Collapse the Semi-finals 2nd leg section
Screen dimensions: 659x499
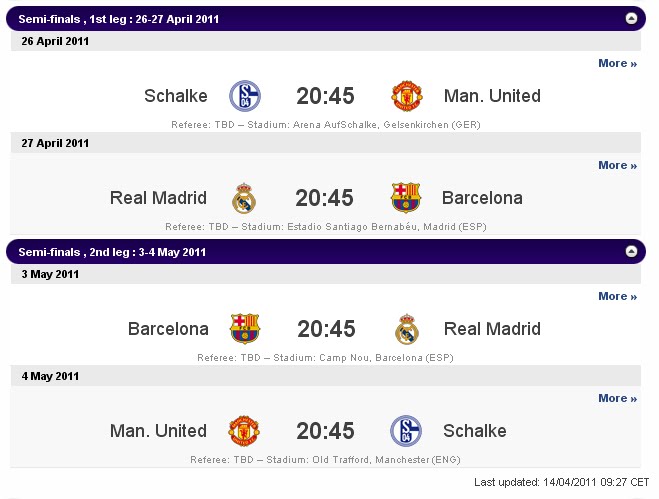(x=631, y=251)
